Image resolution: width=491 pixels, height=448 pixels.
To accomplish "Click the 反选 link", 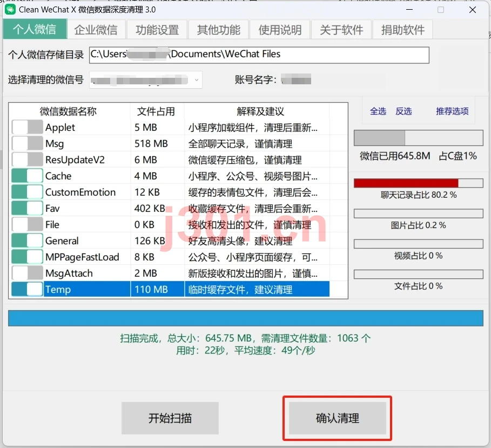I will [403, 111].
